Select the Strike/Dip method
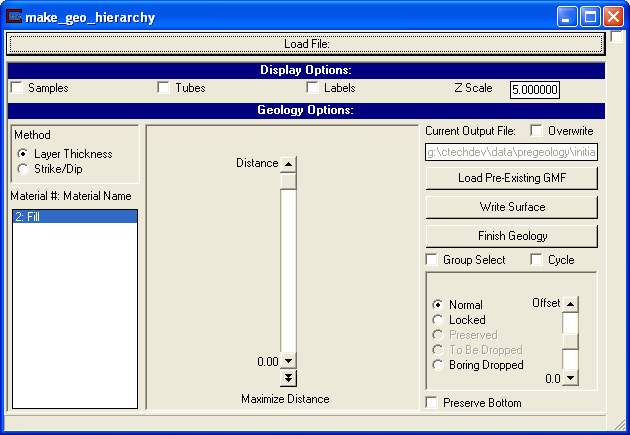The width and height of the screenshot is (630, 435). tap(23, 169)
